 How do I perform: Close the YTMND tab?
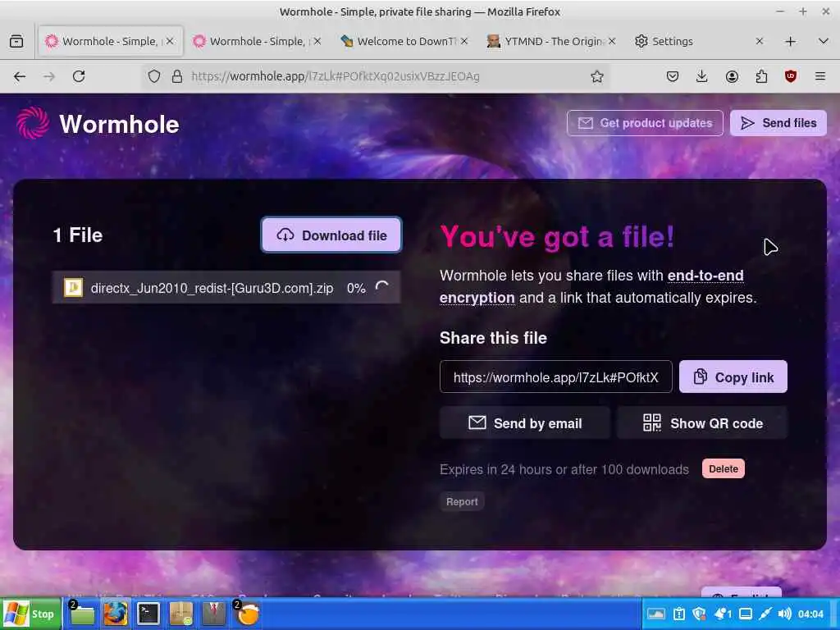click(x=612, y=41)
